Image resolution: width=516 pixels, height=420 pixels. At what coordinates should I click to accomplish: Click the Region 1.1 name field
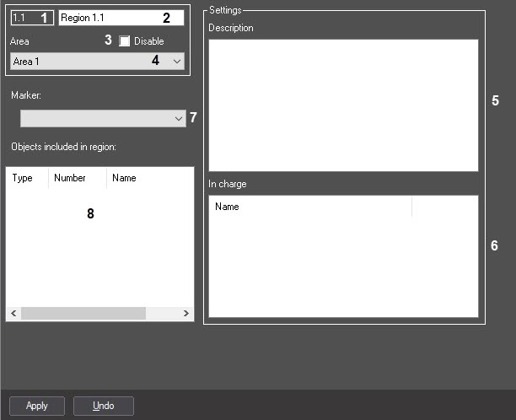pyautogui.click(x=110, y=18)
